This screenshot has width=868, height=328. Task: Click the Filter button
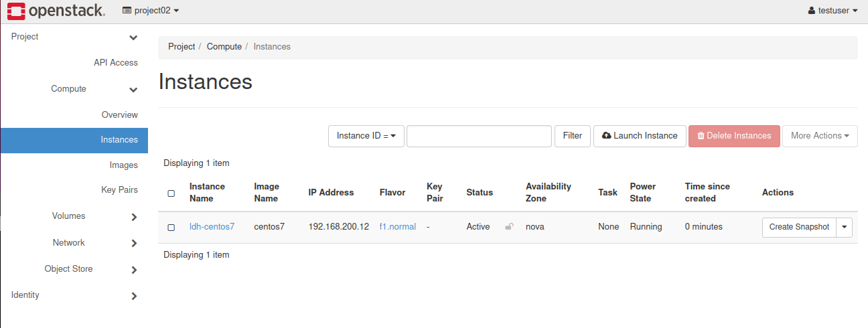572,136
